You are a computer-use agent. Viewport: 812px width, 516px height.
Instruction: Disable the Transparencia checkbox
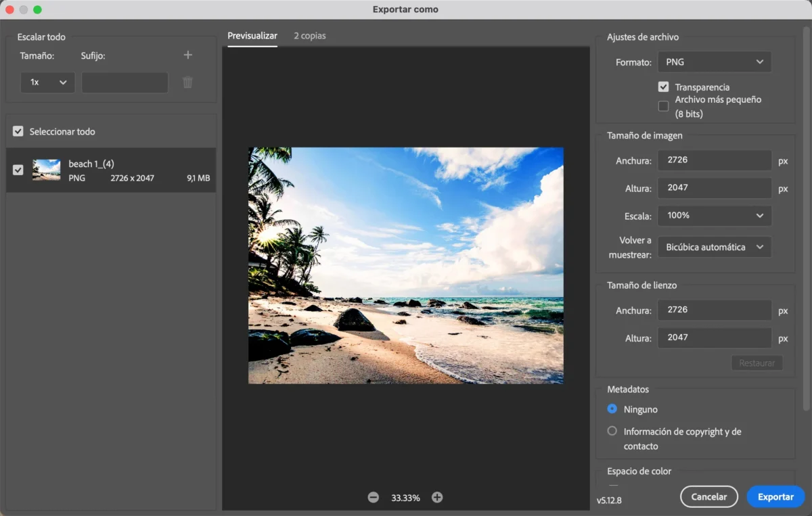[x=664, y=87]
